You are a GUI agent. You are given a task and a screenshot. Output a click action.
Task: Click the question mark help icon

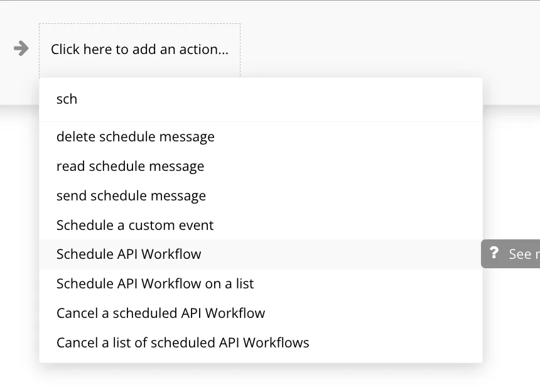tap(494, 253)
